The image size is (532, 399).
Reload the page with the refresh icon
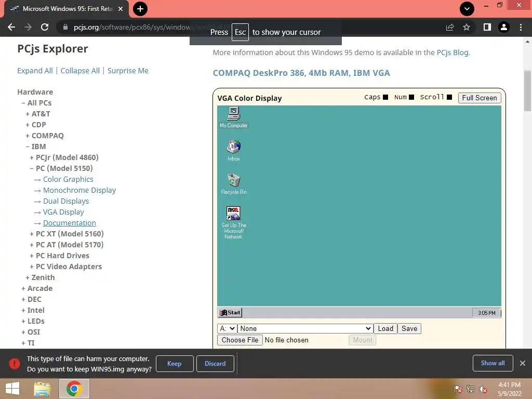tap(45, 27)
